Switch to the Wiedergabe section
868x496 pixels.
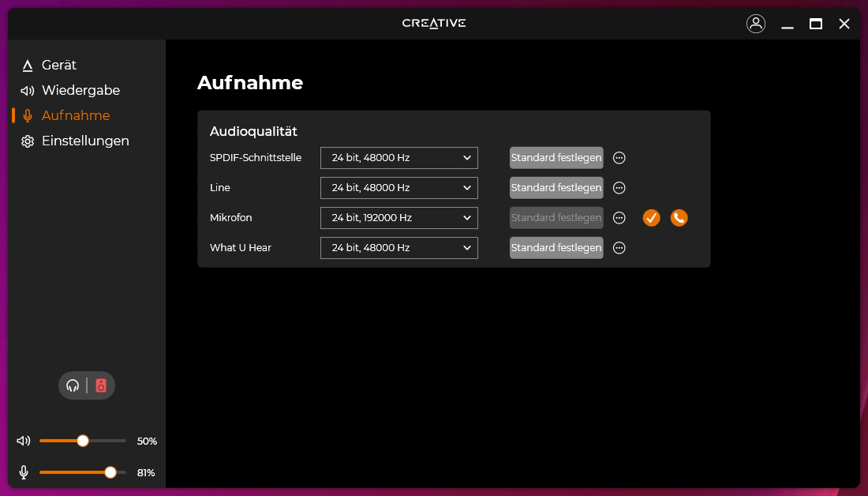pos(80,90)
